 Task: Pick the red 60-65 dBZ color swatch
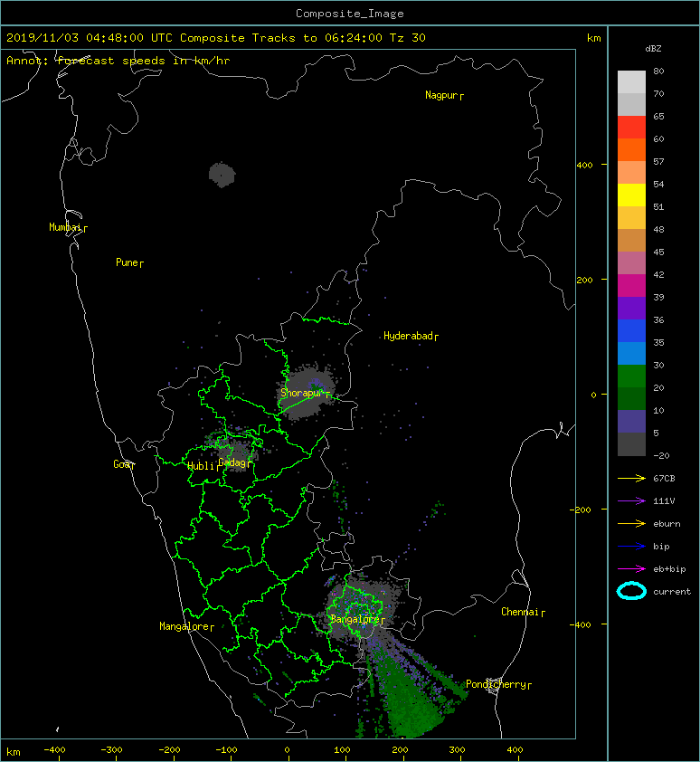tap(631, 127)
